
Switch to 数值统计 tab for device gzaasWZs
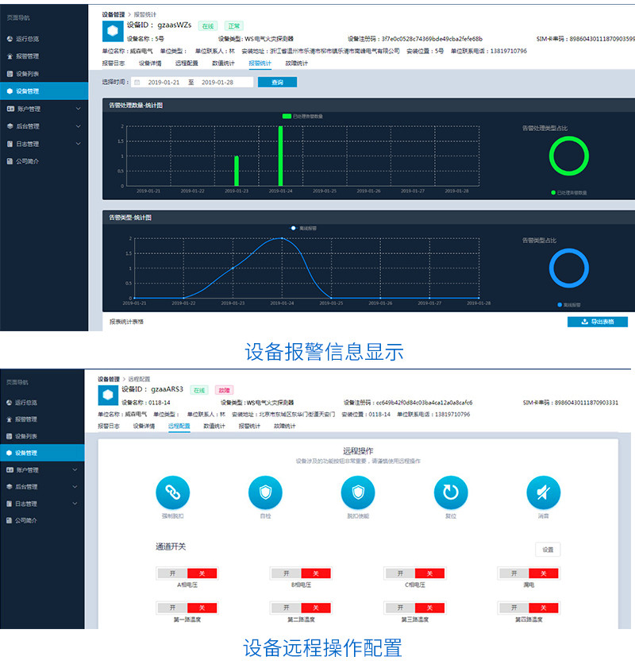click(x=224, y=63)
